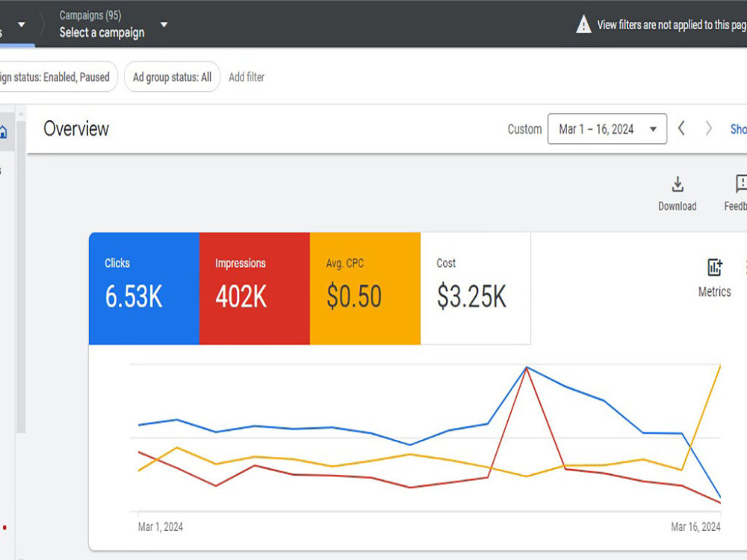Open the Feedback icon
This screenshot has height=560, width=747.
click(741, 184)
